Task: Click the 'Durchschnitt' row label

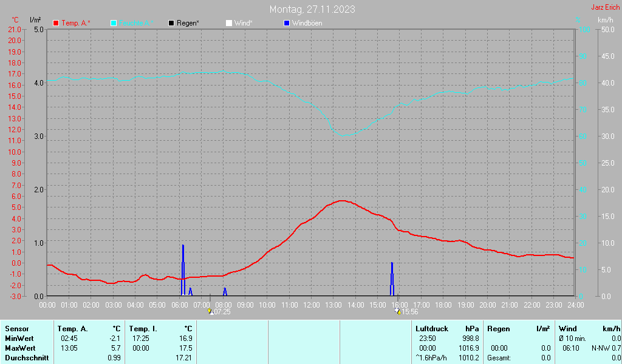Action: [x=27, y=358]
